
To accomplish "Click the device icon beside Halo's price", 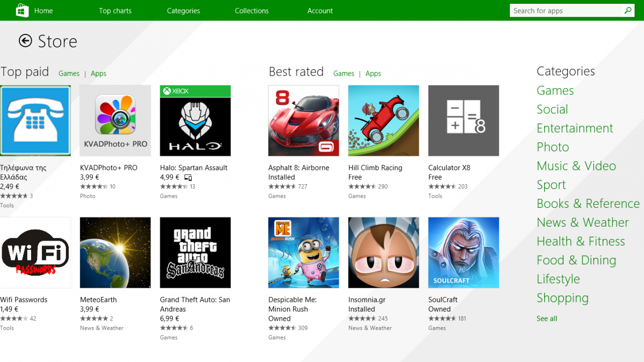I will (188, 177).
